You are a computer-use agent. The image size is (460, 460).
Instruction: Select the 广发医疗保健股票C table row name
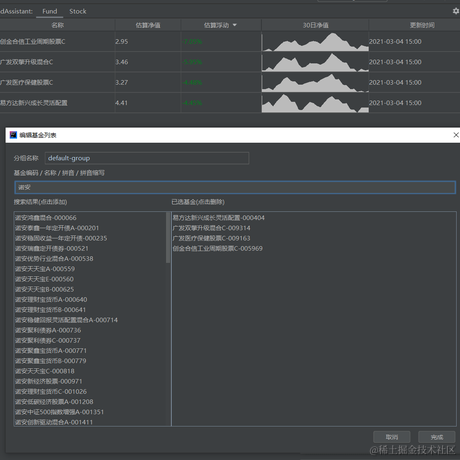[x=27, y=82]
